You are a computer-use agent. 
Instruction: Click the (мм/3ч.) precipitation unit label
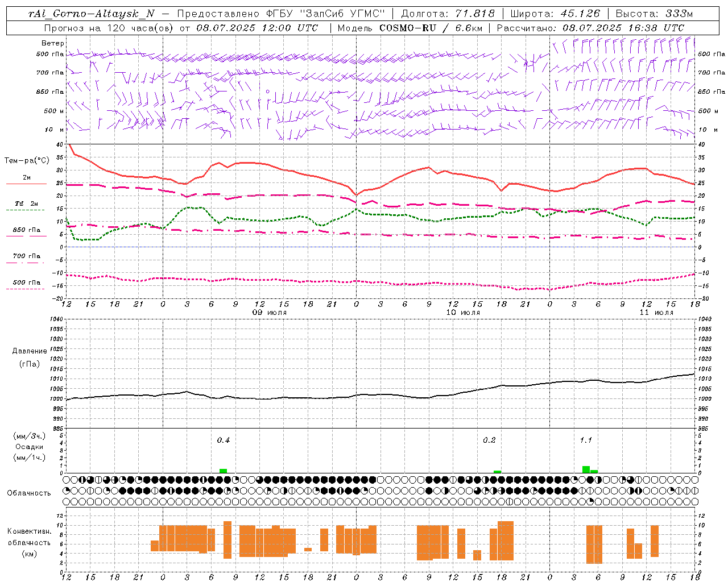tap(30, 436)
